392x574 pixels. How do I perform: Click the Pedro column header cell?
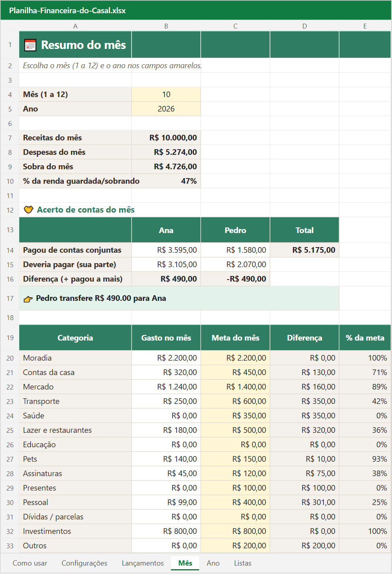pyautogui.click(x=236, y=230)
